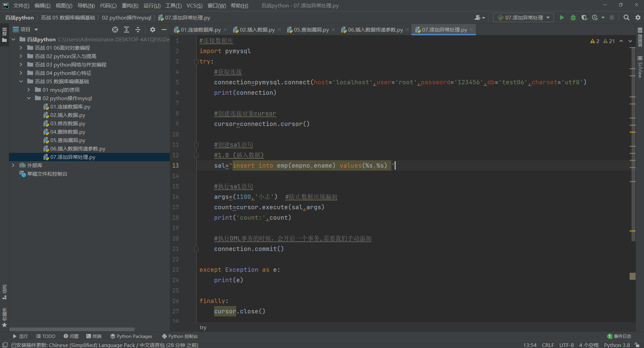Image resolution: width=644 pixels, height=348 pixels.
Task: Close the 01.连接数据库.py tab
Action: 225,30
